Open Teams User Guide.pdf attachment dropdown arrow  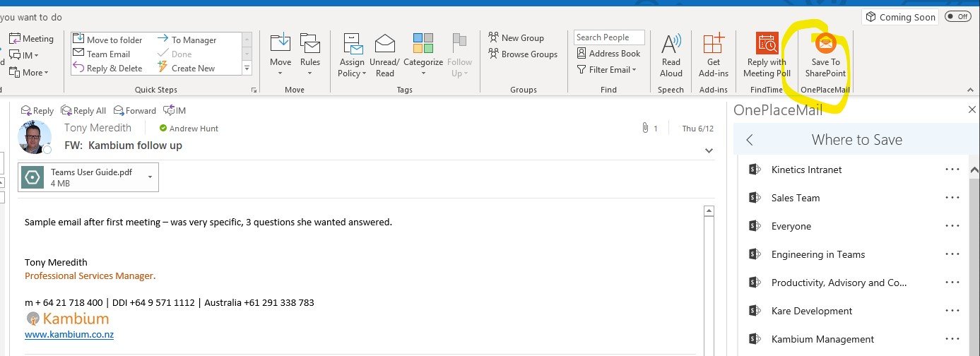(x=150, y=177)
